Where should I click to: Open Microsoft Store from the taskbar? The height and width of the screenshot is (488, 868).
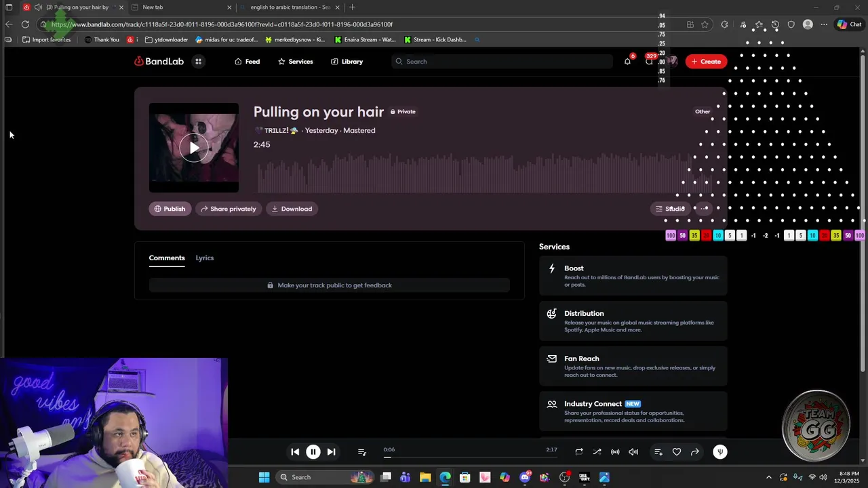point(465,477)
